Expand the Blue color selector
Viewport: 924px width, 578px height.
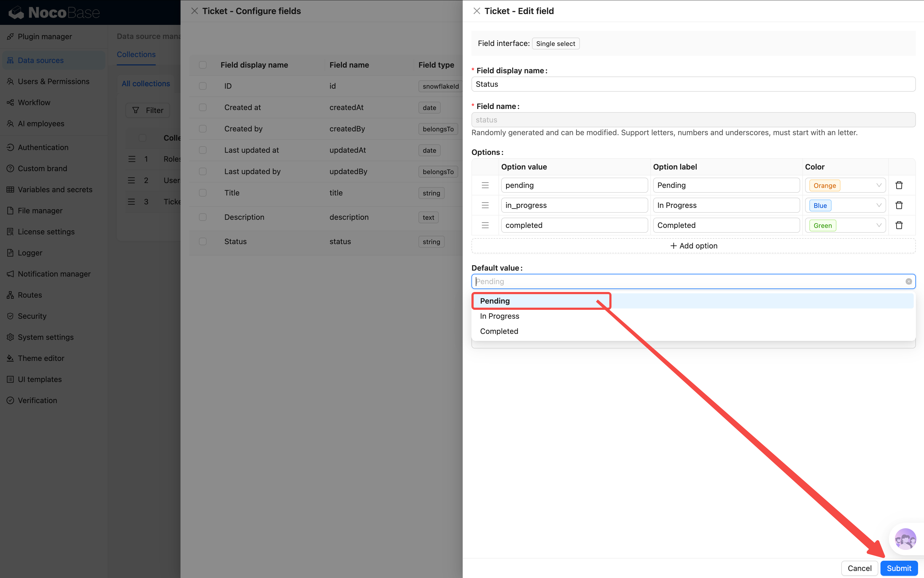[x=845, y=205]
